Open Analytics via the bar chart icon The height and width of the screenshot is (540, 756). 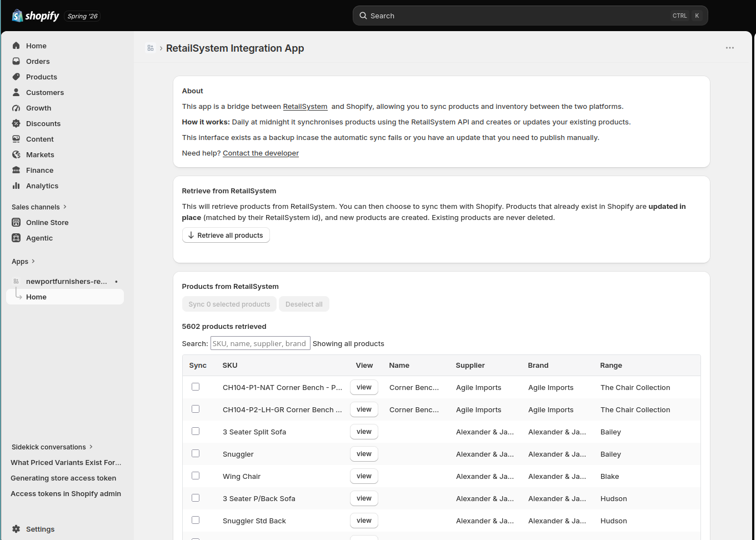[16, 186]
